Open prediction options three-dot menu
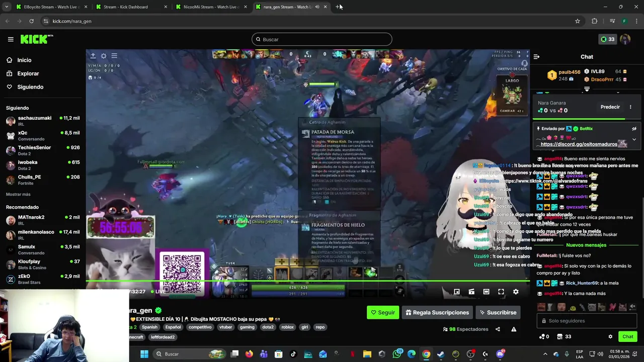The image size is (644, 362). point(630,107)
